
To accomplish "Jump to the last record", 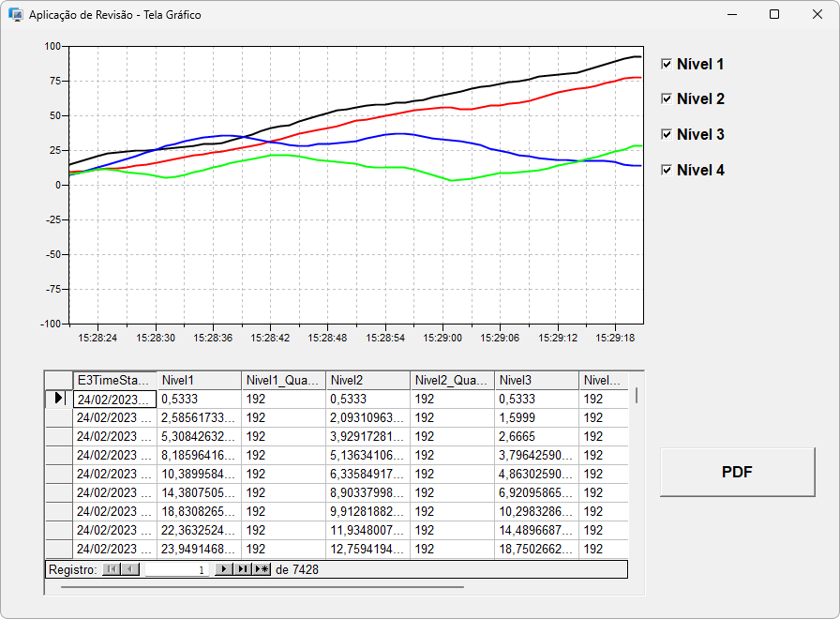I will (x=242, y=569).
